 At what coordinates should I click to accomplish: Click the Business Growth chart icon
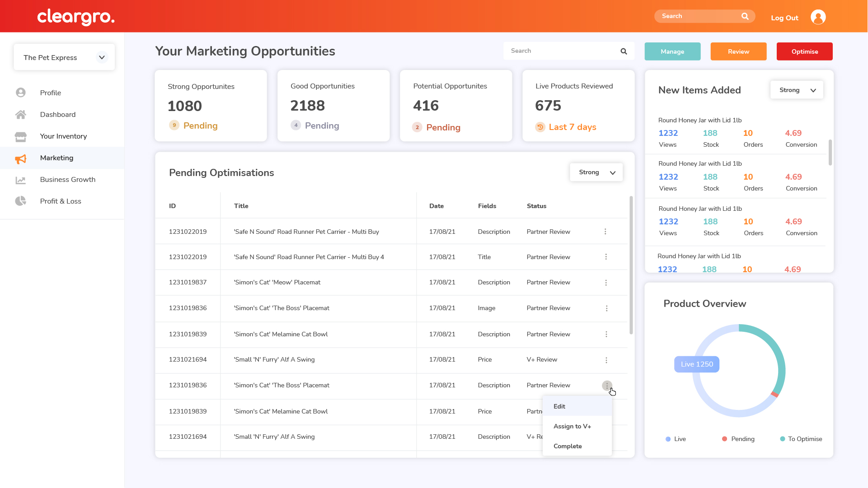(x=21, y=180)
